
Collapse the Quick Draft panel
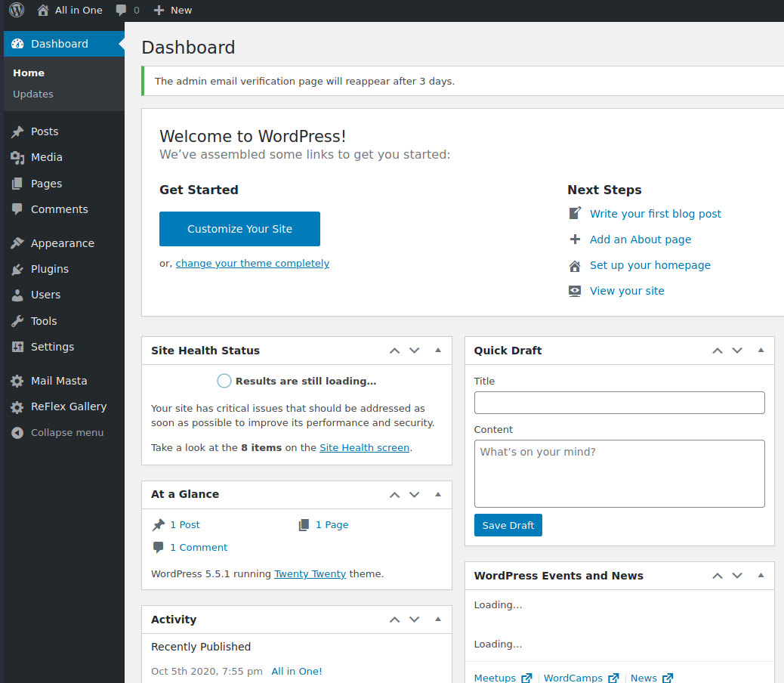(x=761, y=350)
